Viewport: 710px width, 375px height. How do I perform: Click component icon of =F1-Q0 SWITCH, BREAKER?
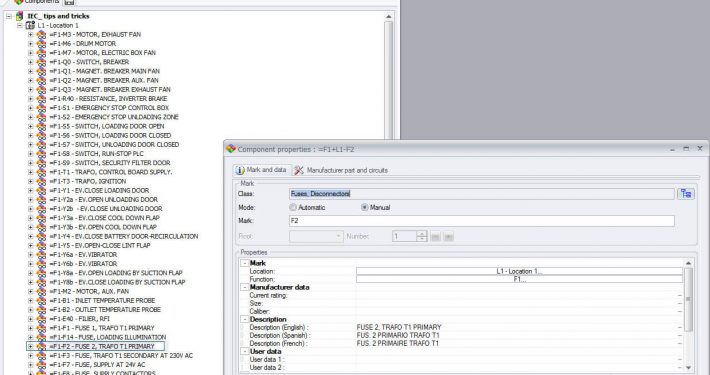coord(41,62)
